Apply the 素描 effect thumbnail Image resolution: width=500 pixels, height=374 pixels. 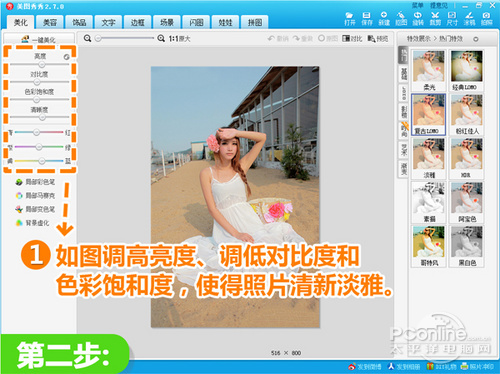429,202
